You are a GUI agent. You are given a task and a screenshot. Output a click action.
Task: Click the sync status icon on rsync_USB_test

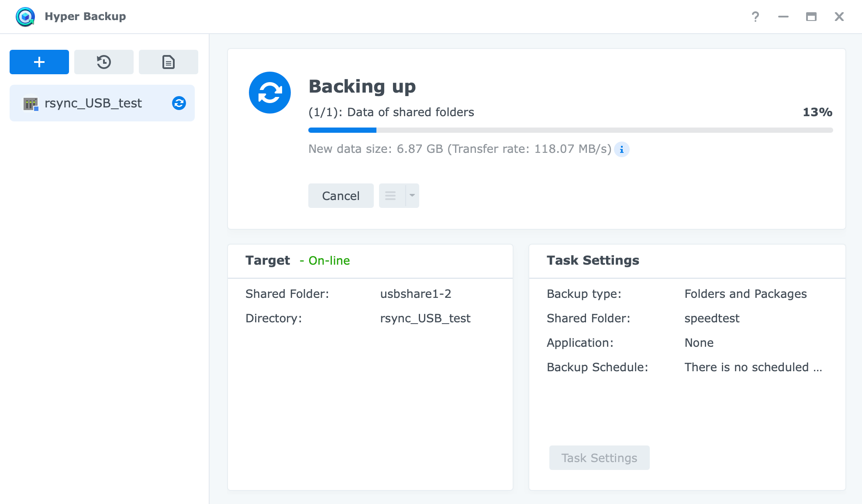click(179, 103)
